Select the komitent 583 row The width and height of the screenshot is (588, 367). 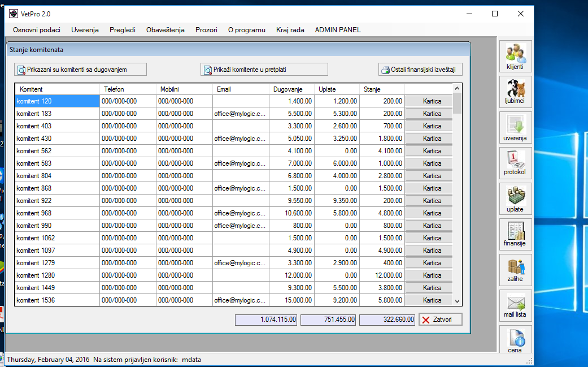click(34, 163)
